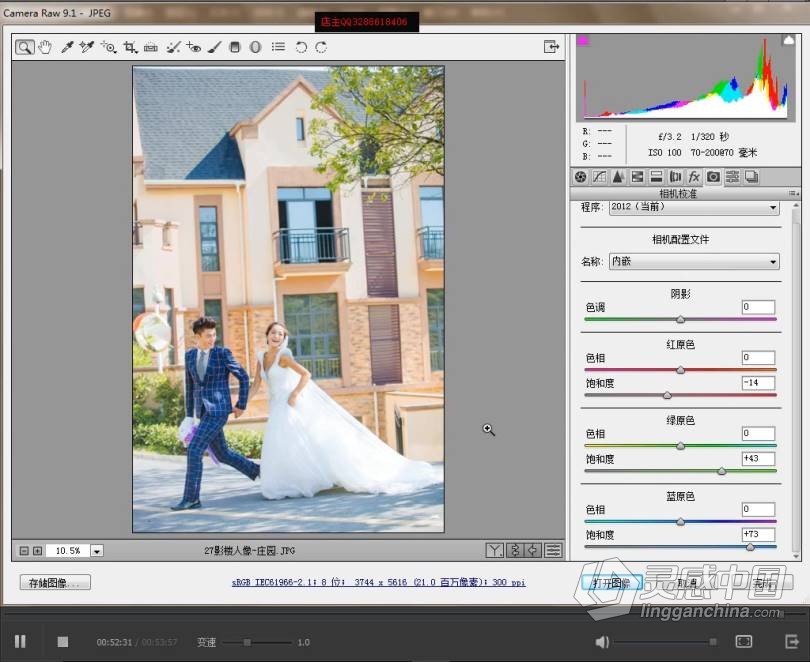Viewport: 810px width, 662px height.
Task: Select the Spot Removal tool
Action: pyautogui.click(x=173, y=47)
